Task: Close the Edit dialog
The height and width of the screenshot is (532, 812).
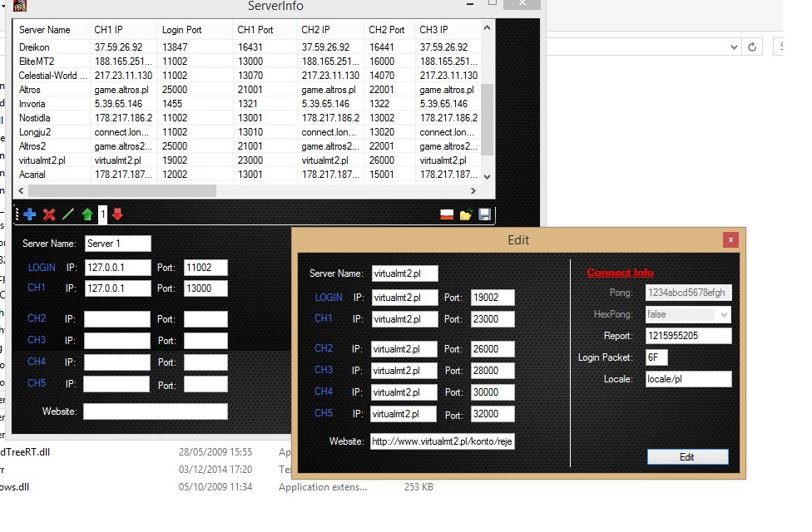Action: pyautogui.click(x=730, y=239)
